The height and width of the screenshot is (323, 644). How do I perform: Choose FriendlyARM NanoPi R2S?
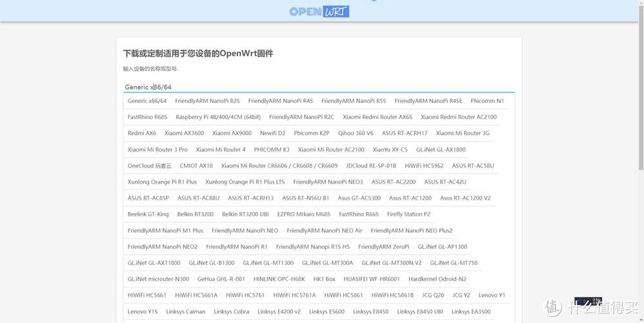[207, 101]
